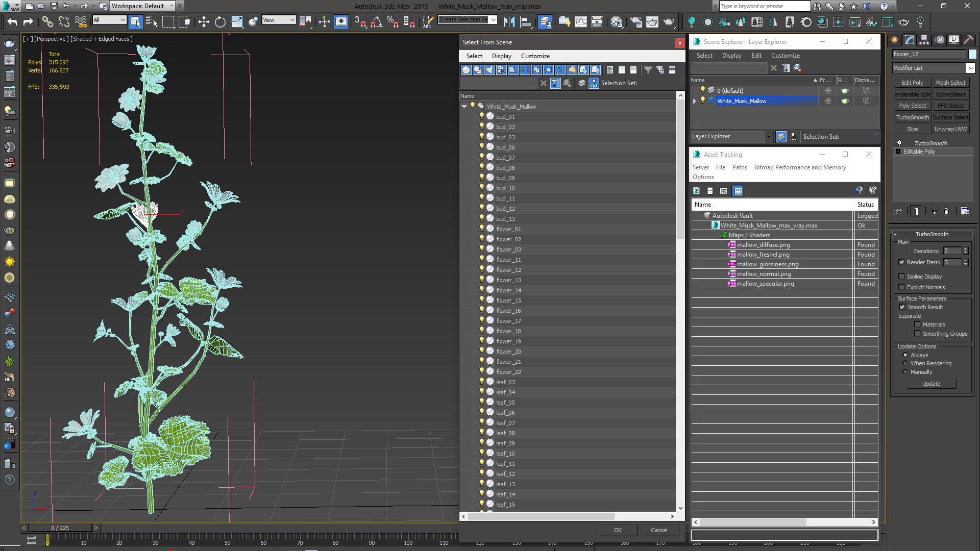
Task: Expand the White_Musk_Mallow layer in Layer Explorer
Action: point(694,101)
